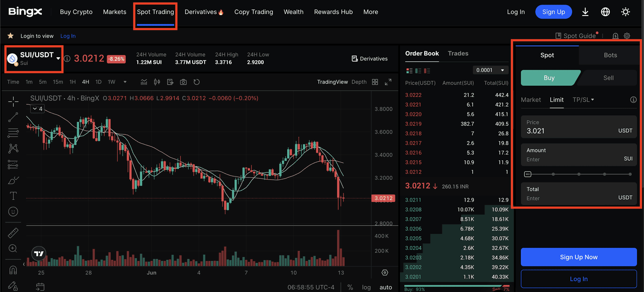This screenshot has width=644, height=292.
Task: Open the emoji icons tool
Action: point(13,212)
